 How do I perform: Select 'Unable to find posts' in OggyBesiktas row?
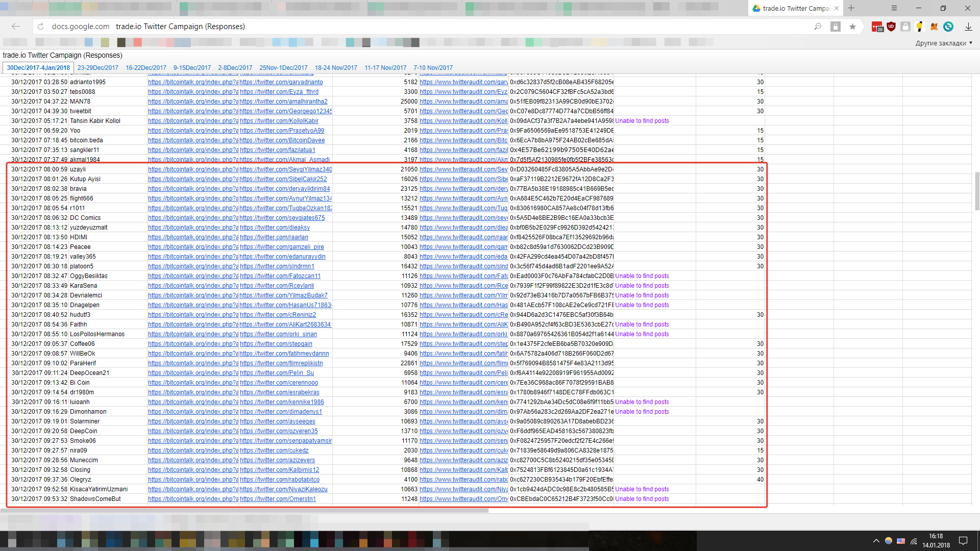642,276
